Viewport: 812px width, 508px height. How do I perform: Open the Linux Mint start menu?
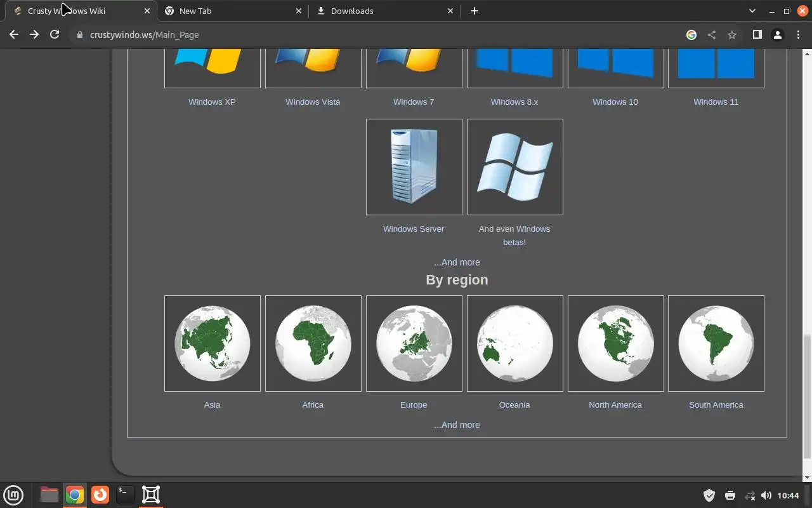point(13,495)
